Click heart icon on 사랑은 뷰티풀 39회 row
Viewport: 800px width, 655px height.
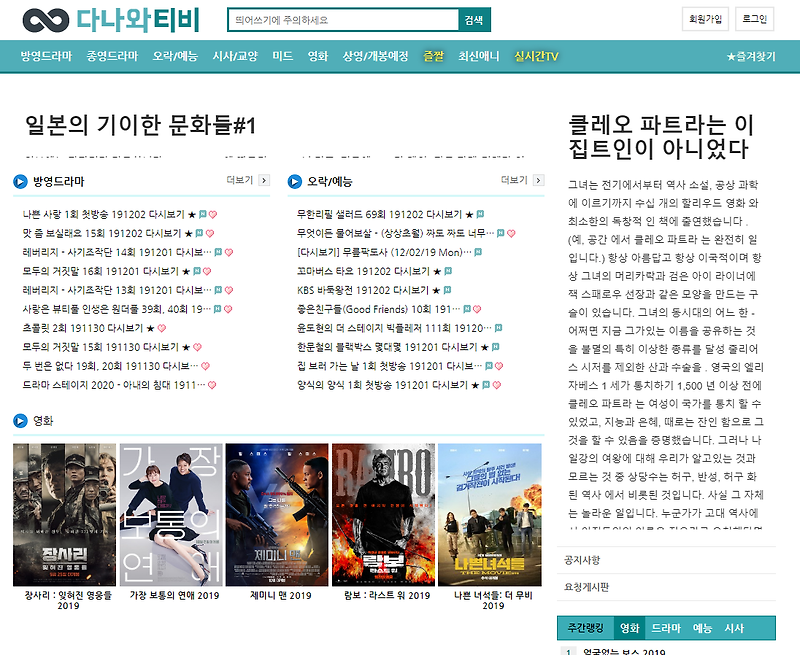(228, 310)
